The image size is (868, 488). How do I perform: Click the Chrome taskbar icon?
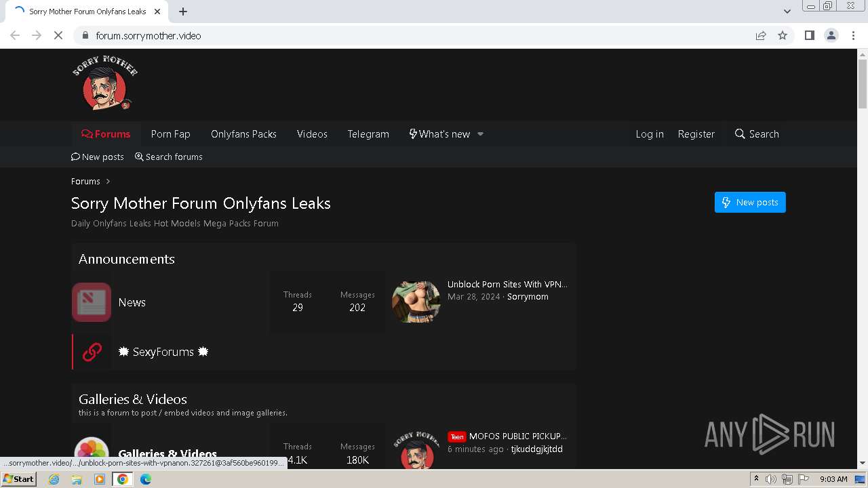click(x=123, y=479)
